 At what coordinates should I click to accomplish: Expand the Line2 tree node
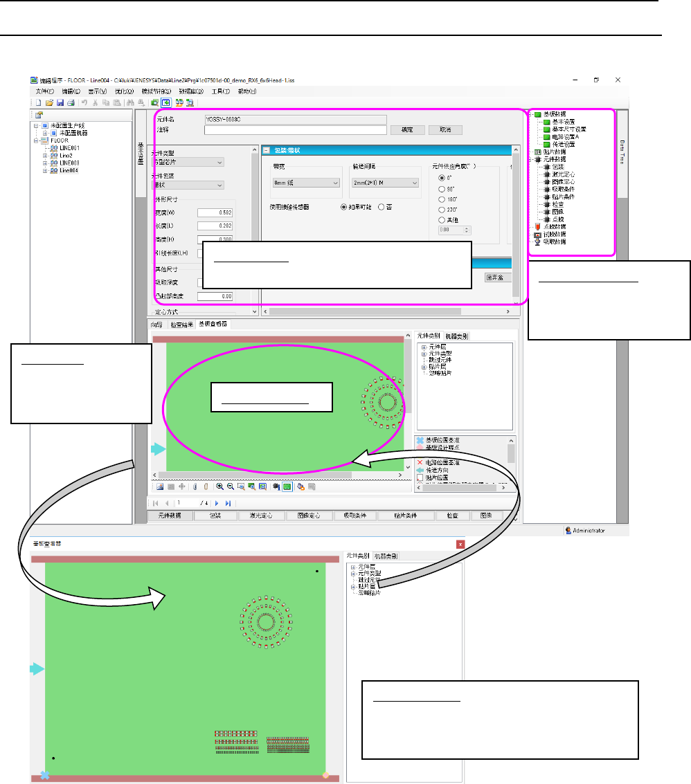click(45, 156)
